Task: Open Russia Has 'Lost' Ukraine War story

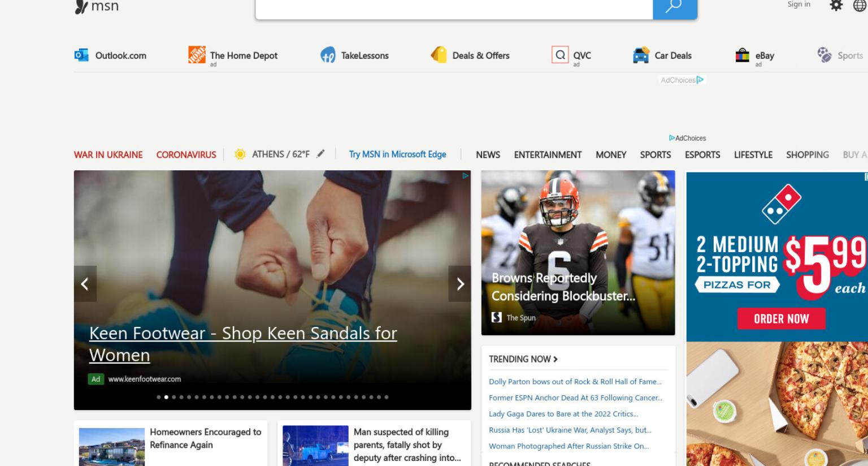Action: coord(570,430)
